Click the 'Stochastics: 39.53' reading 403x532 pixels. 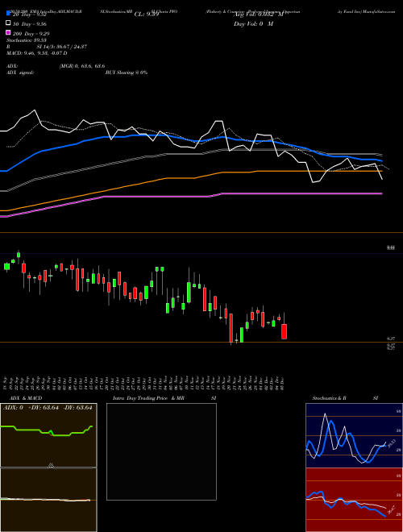pyautogui.click(x=26, y=40)
